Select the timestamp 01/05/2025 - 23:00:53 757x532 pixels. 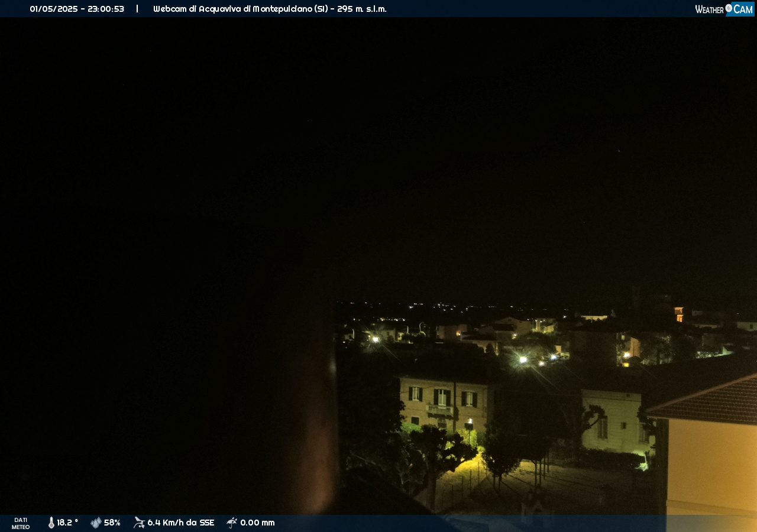pos(77,9)
